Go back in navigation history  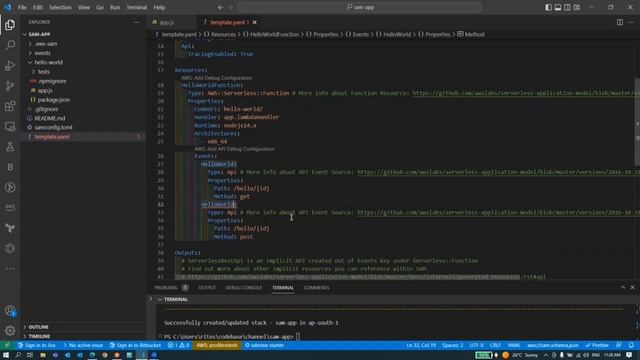pyautogui.click(x=220, y=7)
